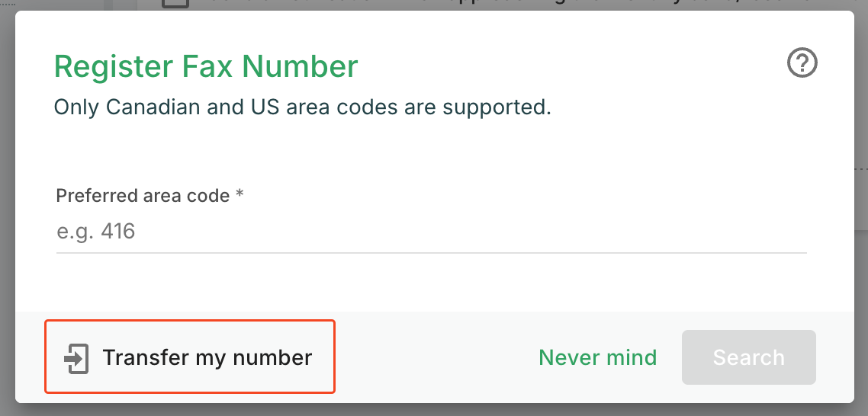Focus the Preferred area code field
The image size is (868, 416).
(x=431, y=231)
